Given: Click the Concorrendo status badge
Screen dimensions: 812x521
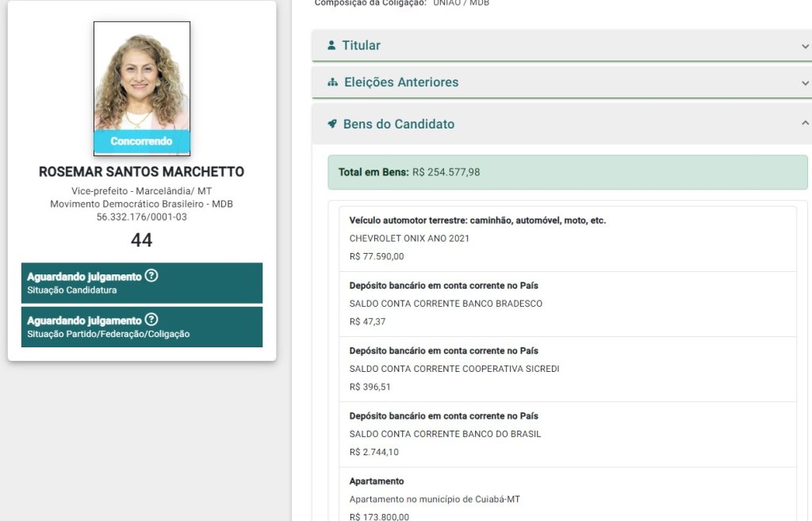Looking at the screenshot, I should tap(141, 141).
